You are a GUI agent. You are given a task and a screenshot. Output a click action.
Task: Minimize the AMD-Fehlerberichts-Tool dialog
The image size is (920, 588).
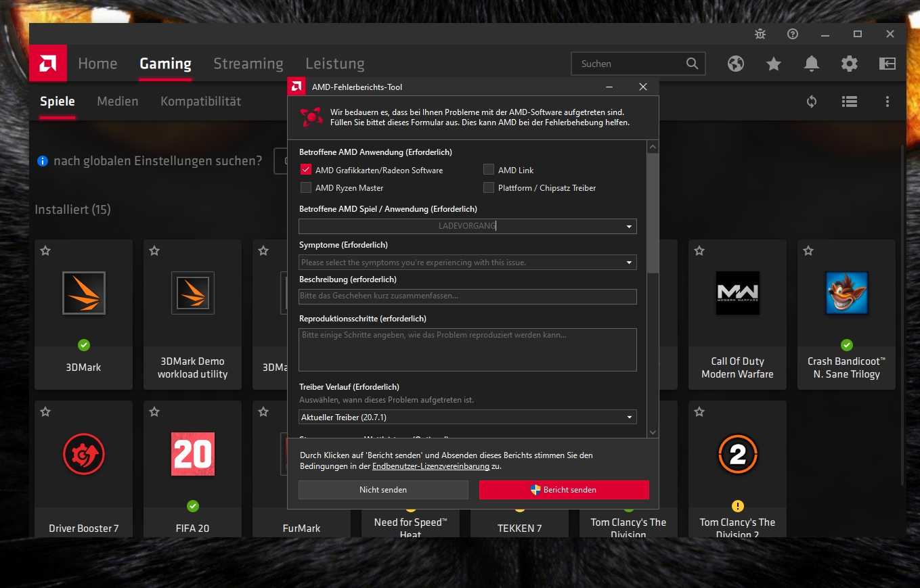(610, 87)
